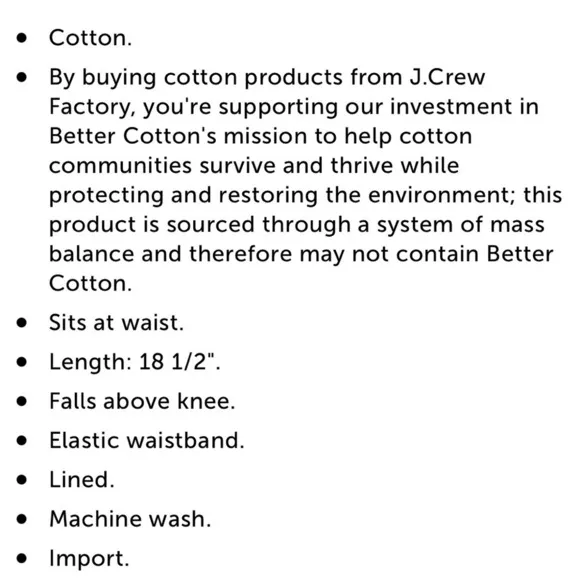Click the 'Falls above knee.' item
Image resolution: width=580 pixels, height=580 pixels.
click(142, 401)
